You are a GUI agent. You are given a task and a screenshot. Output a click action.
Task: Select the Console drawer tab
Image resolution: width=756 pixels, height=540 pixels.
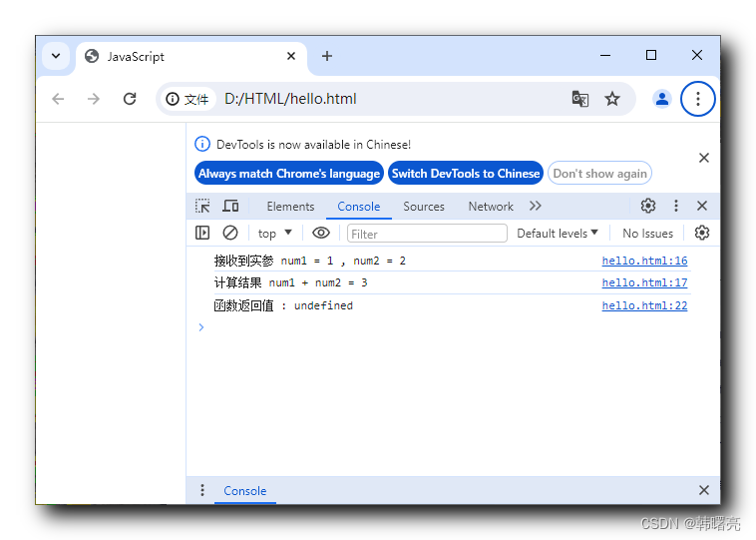click(x=245, y=491)
